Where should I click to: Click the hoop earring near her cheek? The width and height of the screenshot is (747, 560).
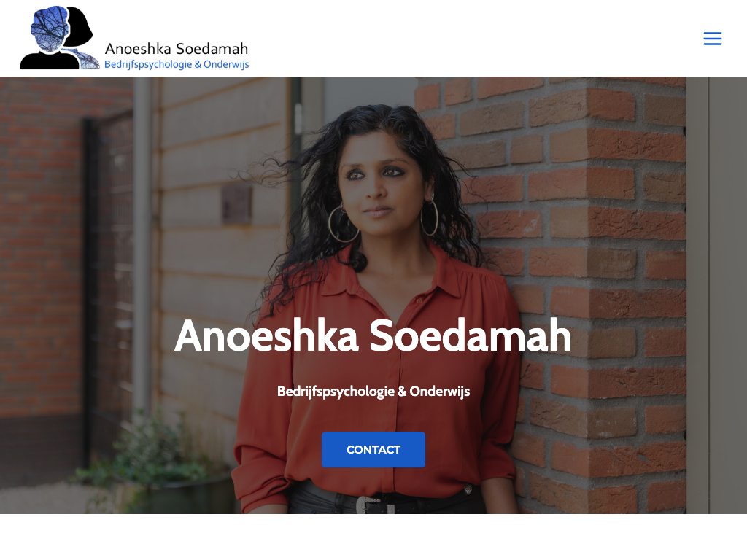tap(343, 223)
